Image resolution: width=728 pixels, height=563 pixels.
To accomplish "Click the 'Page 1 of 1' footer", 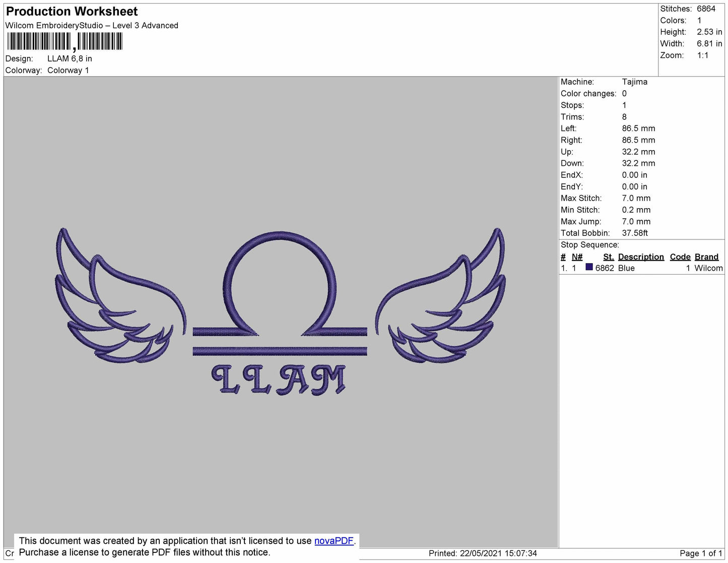I will coord(701,553).
